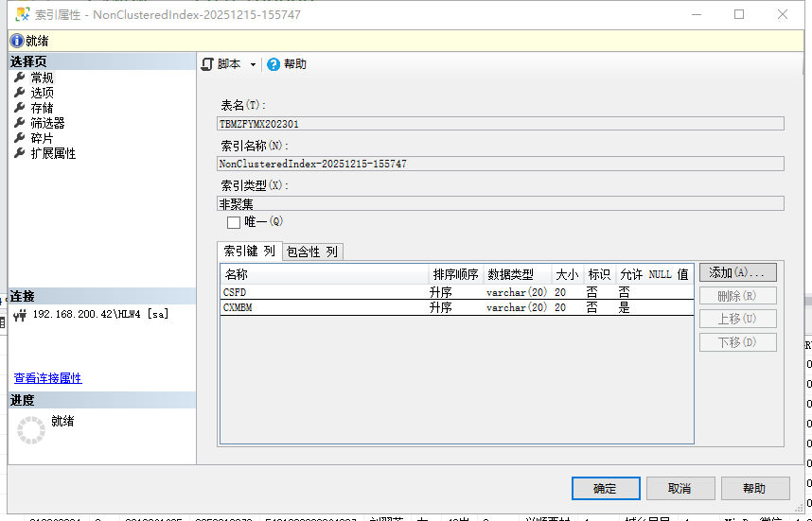This screenshot has height=521, width=812.
Task: Maximize the 索引属性 dialog window
Action: click(x=739, y=14)
